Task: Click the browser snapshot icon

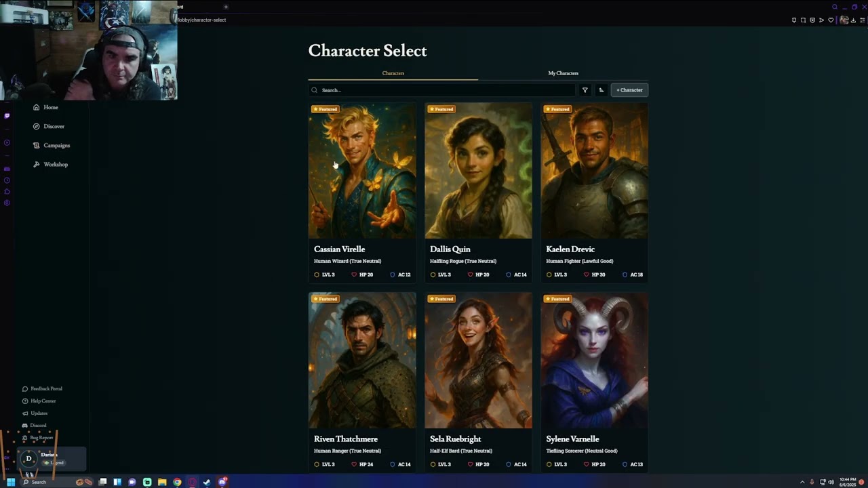Action: tap(803, 20)
